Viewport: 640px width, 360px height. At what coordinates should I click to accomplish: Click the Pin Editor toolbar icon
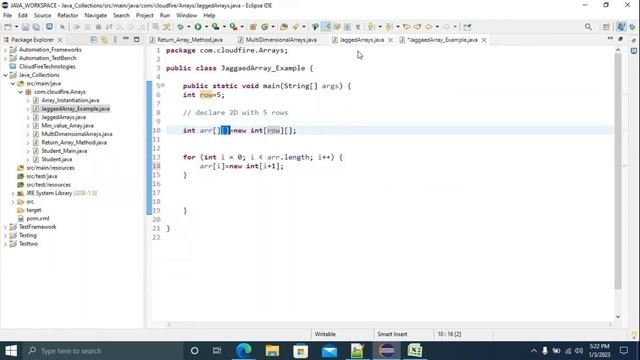[467, 27]
